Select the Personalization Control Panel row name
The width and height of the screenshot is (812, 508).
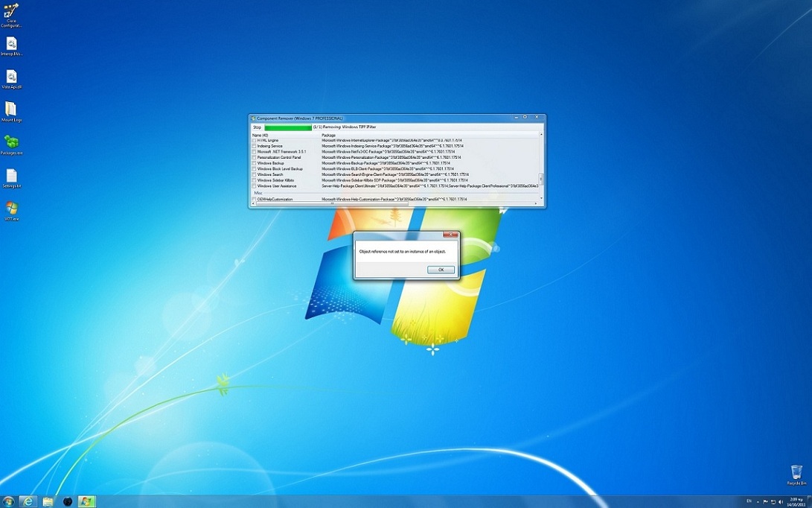[278, 158]
